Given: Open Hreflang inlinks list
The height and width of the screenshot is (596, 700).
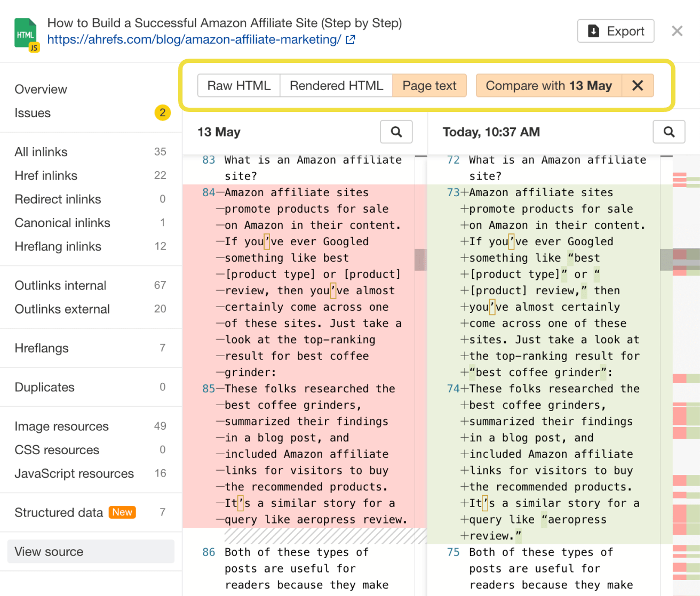Looking at the screenshot, I should [91, 246].
